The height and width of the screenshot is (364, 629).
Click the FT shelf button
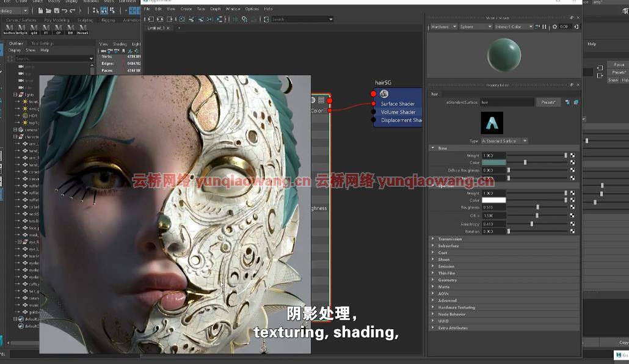tap(46, 30)
